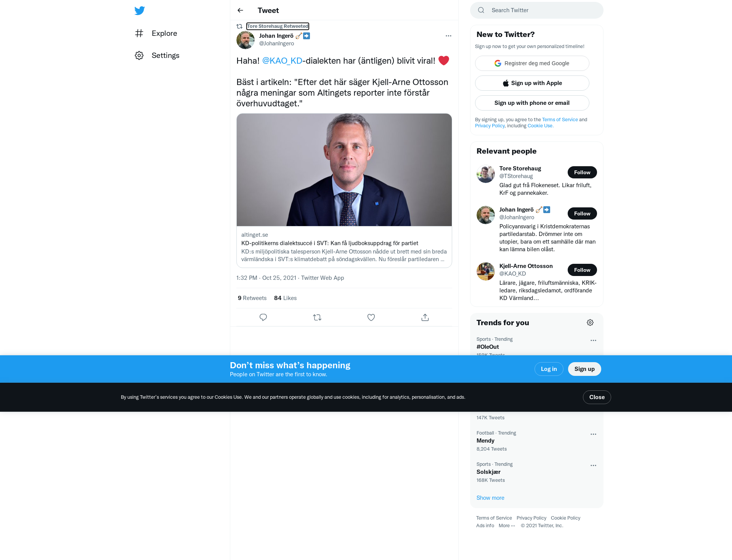Open Settings in the left sidebar
Viewport: 732px width, 560px height.
coord(157,55)
